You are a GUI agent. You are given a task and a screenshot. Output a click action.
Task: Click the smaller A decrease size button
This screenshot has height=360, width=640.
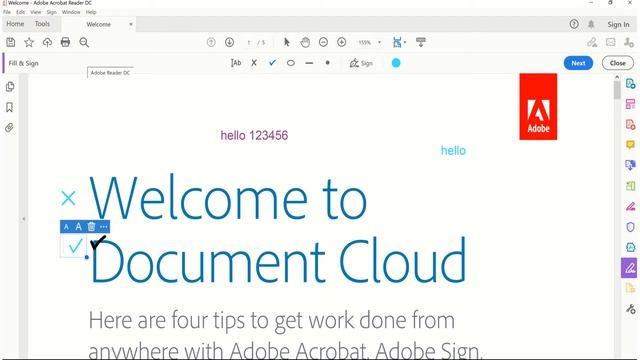pos(67,227)
